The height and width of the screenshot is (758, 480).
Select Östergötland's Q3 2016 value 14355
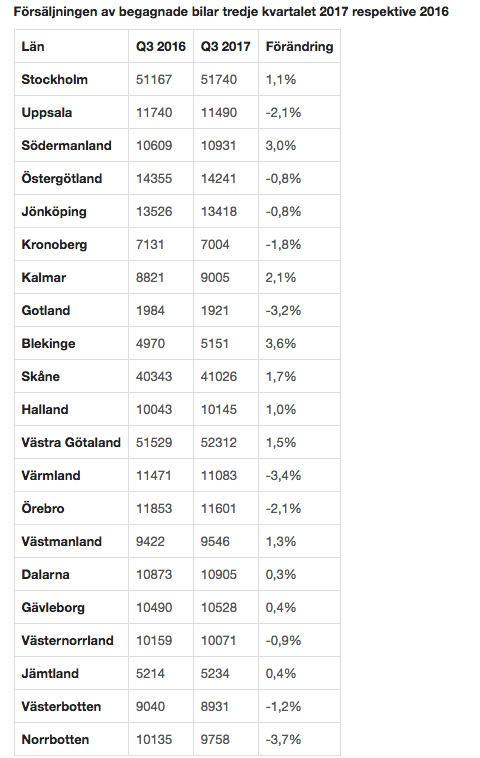(x=154, y=178)
